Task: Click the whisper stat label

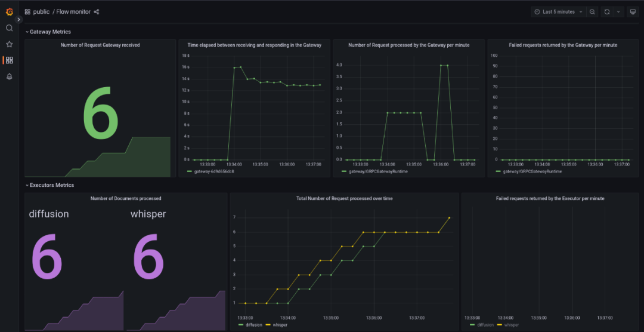Action: tap(148, 214)
